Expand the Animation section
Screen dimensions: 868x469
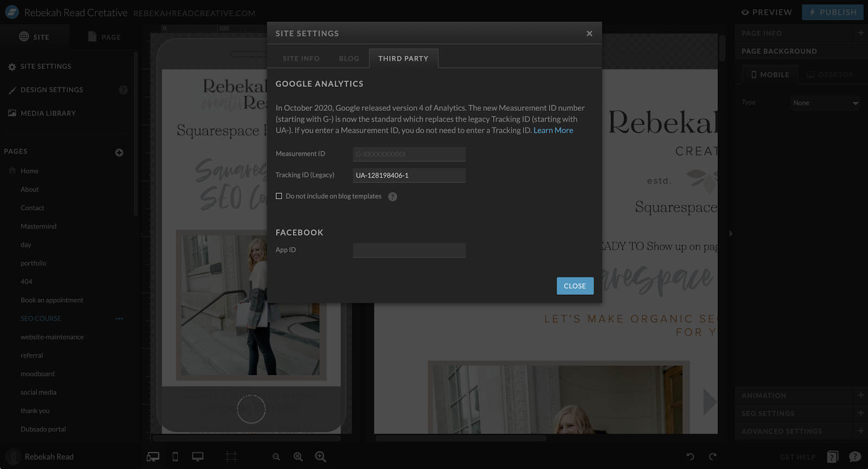860,395
